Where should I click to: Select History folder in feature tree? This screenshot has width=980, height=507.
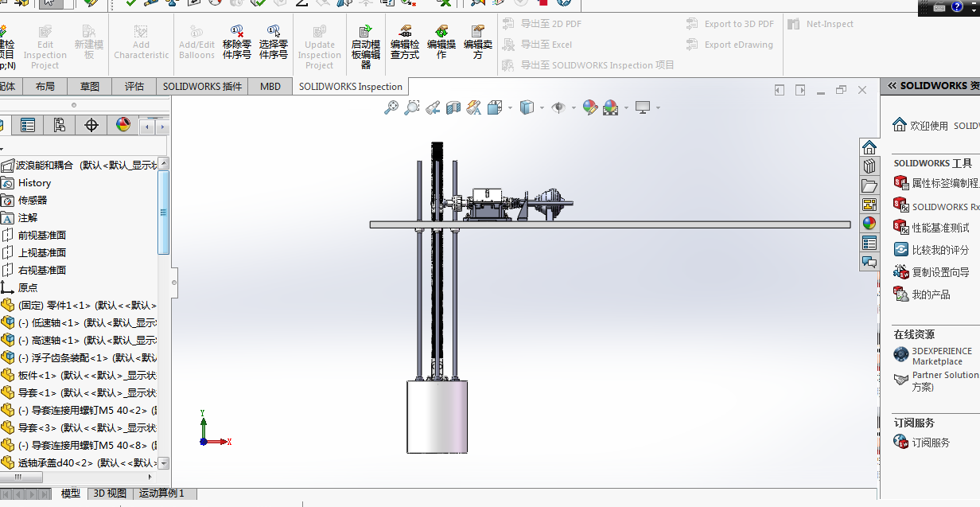click(x=34, y=182)
